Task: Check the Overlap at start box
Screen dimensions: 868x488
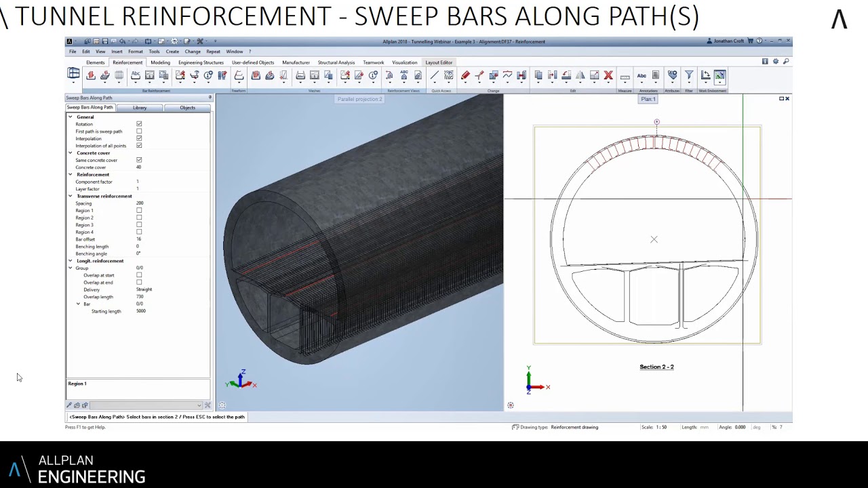Action: [139, 275]
